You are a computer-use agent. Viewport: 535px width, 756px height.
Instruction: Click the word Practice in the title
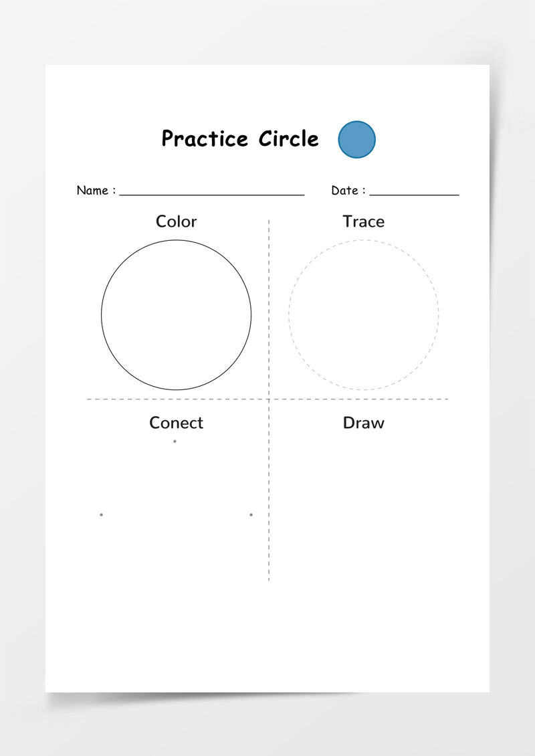tap(205, 138)
